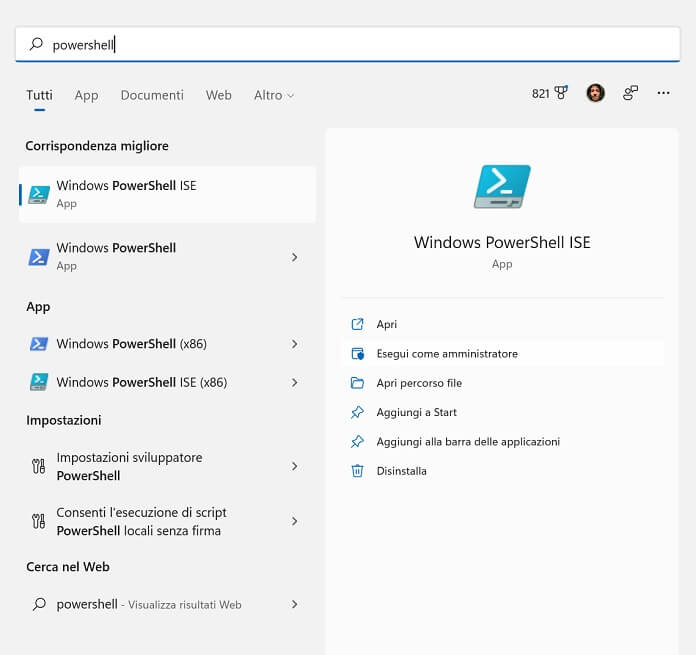Image resolution: width=696 pixels, height=655 pixels.
Task: Expand chevron for Windows PowerShell ISE (x86)
Action: 294,382
